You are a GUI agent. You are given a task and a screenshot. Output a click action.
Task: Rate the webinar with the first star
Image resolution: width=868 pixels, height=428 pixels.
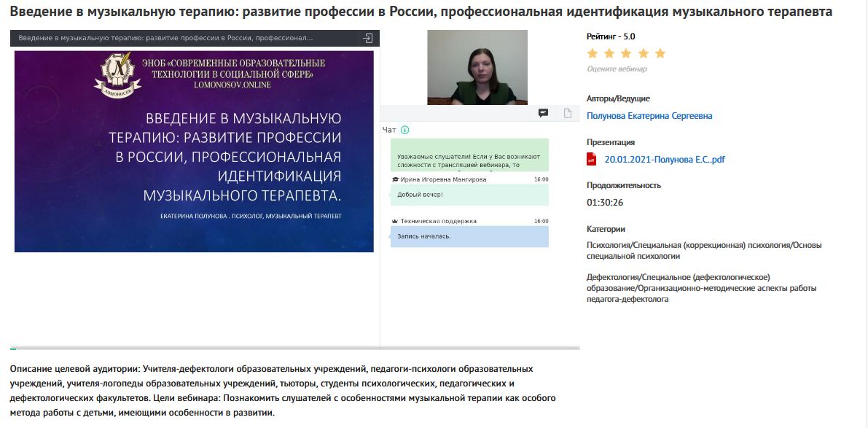[593, 53]
